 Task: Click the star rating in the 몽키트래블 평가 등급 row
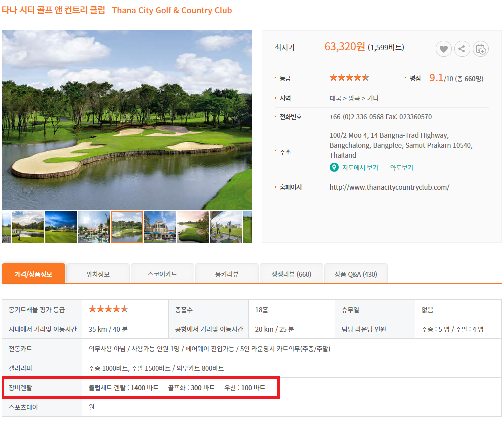tap(109, 309)
